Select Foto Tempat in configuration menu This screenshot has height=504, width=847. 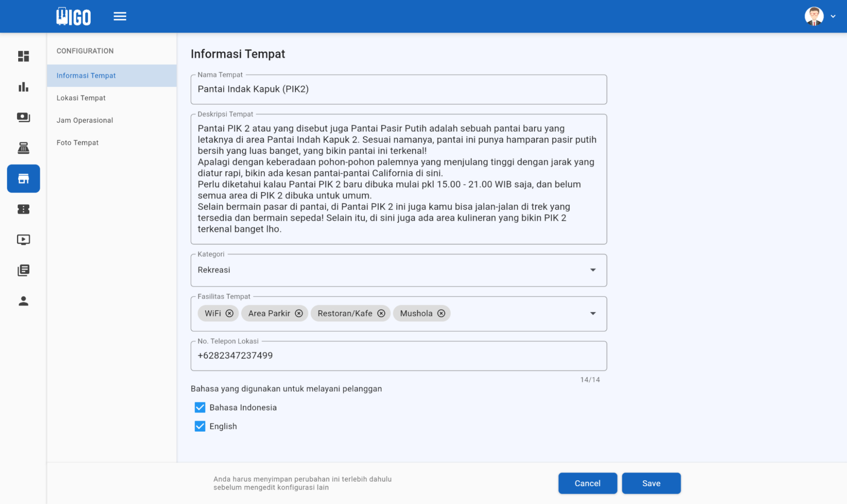coord(78,143)
